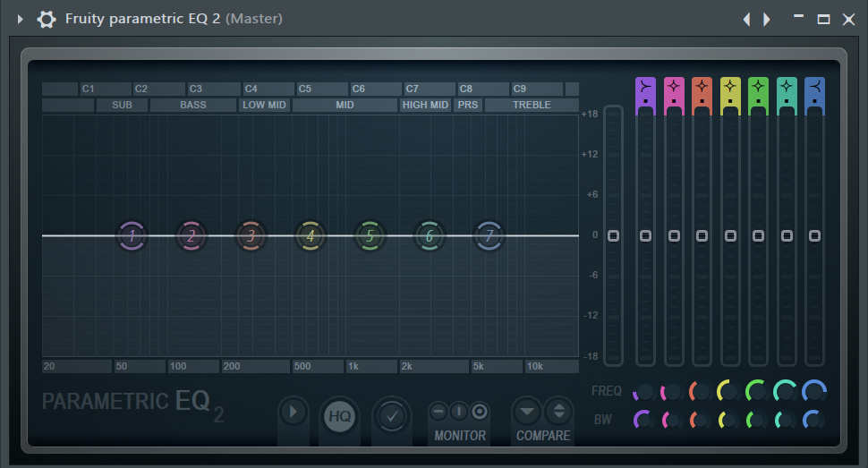Open the plugin options arrow menu

pos(20,20)
